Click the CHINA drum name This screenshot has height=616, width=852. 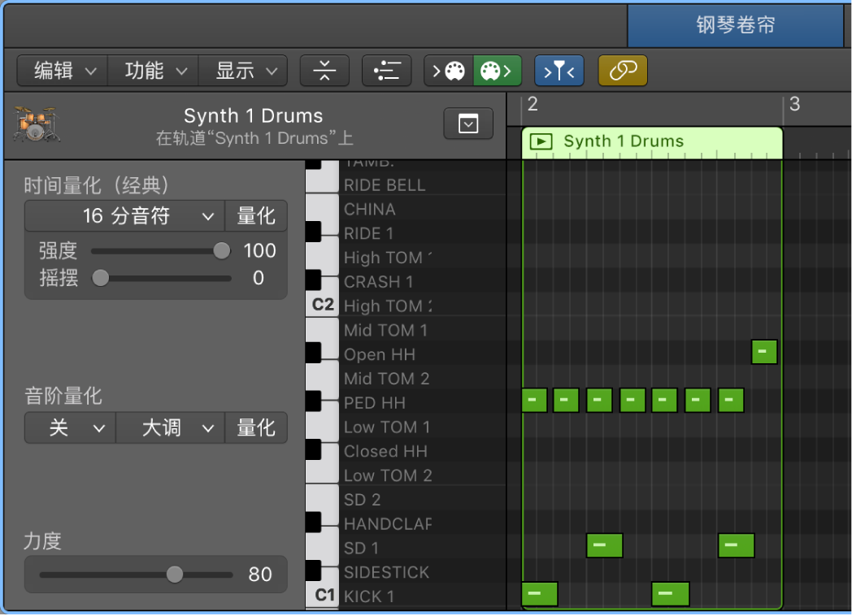(369, 209)
